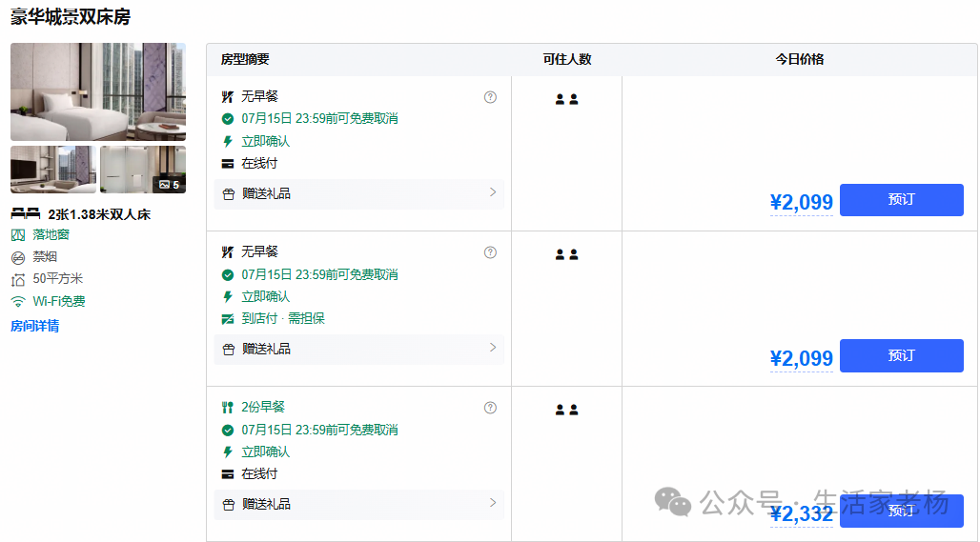Select the area icon beside 50平方米
980x542 pixels.
pos(18,280)
